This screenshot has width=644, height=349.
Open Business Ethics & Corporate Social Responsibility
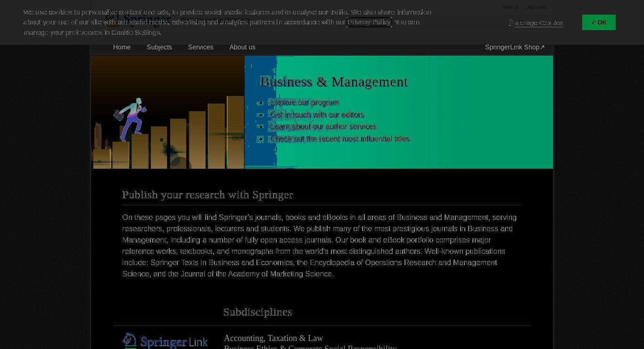[x=310, y=347]
